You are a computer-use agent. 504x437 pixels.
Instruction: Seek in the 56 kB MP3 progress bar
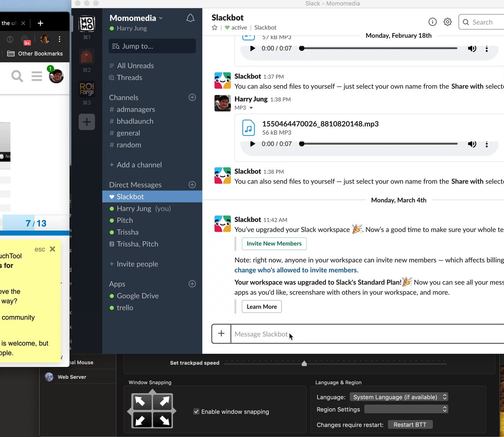pyautogui.click(x=379, y=144)
